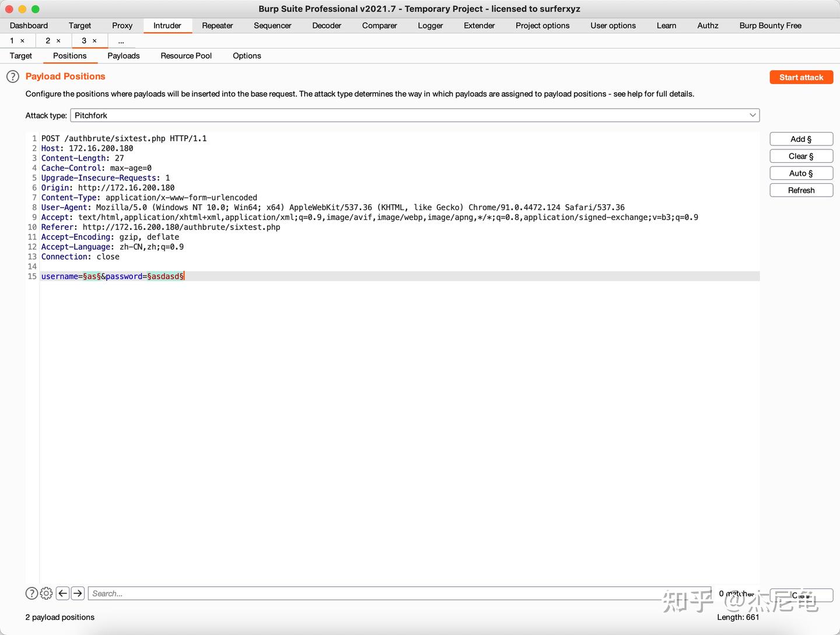
Task: Go to previous search match arrow
Action: click(63, 594)
